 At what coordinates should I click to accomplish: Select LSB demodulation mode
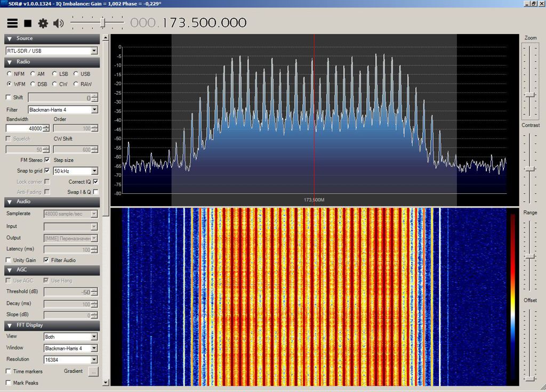pos(54,73)
